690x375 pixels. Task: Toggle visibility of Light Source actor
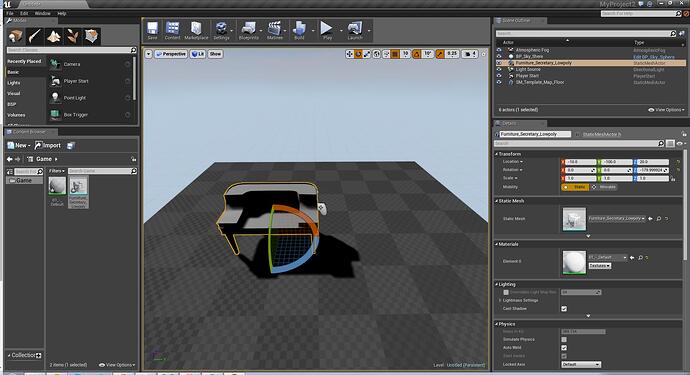(x=499, y=70)
